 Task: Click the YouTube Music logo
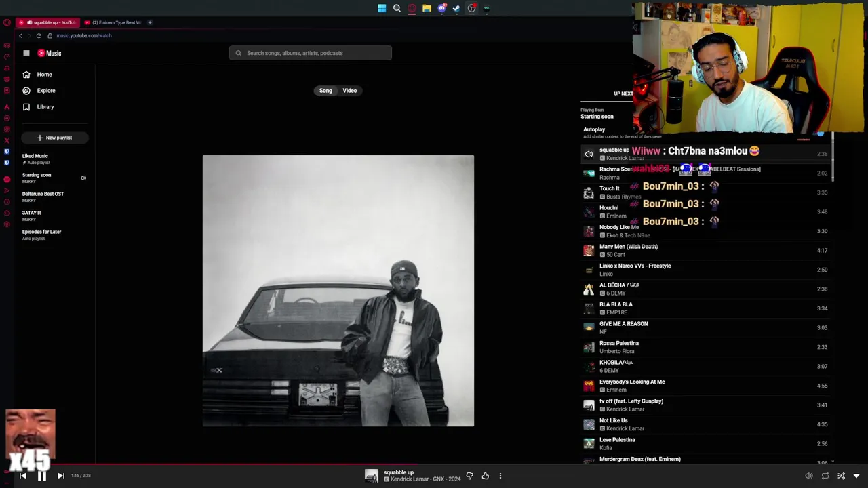[50, 53]
